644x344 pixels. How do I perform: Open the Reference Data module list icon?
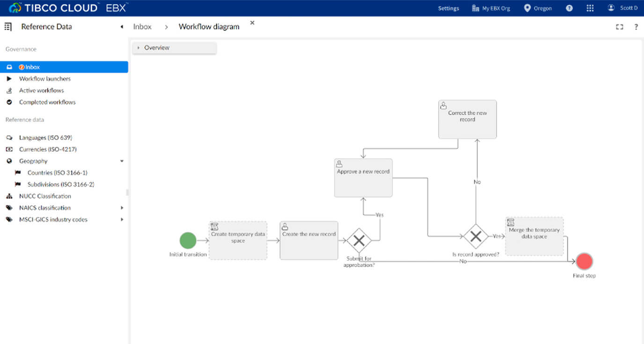8,27
